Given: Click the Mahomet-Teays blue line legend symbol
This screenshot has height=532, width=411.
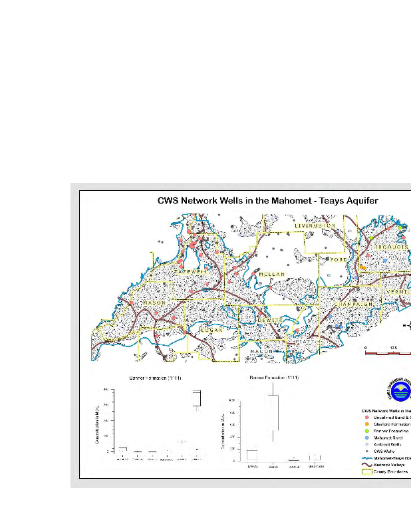Looking at the screenshot, I should coord(366,459).
